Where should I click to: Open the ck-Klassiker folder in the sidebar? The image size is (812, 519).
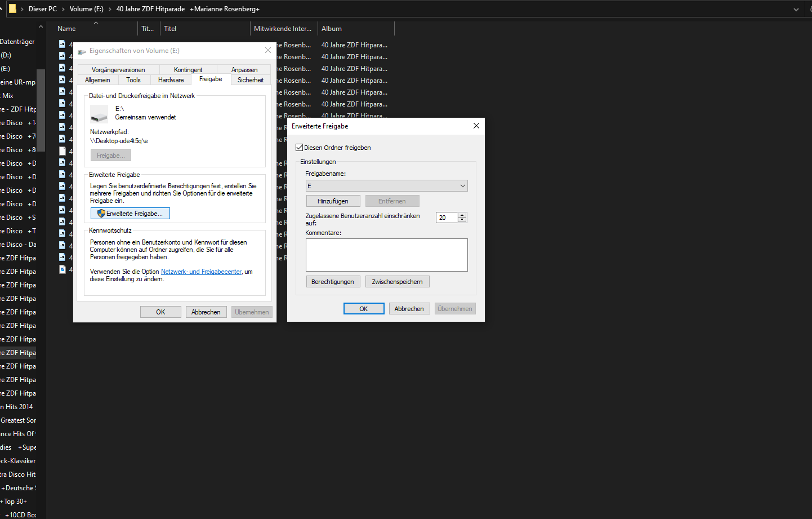[x=18, y=461]
